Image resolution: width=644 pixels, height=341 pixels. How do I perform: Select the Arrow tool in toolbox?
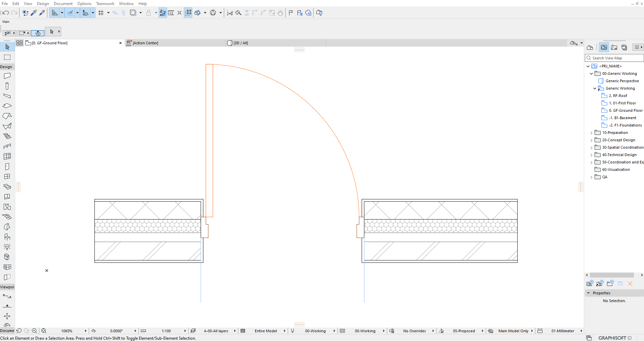tap(7, 47)
